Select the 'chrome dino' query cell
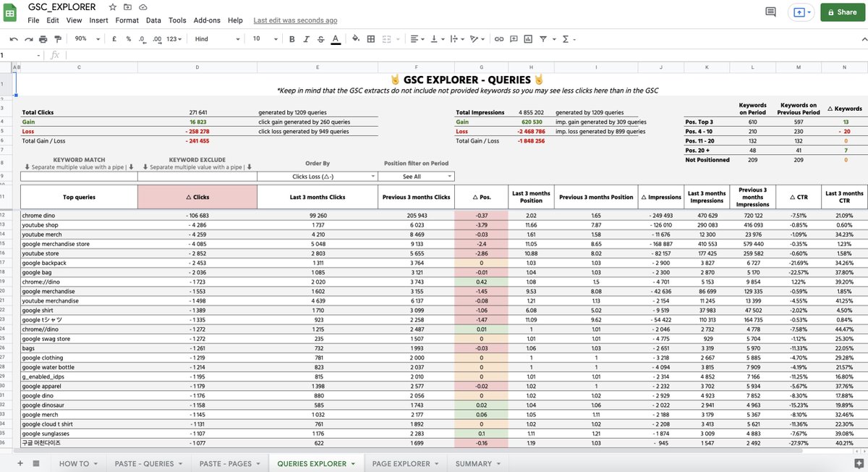 click(79, 216)
